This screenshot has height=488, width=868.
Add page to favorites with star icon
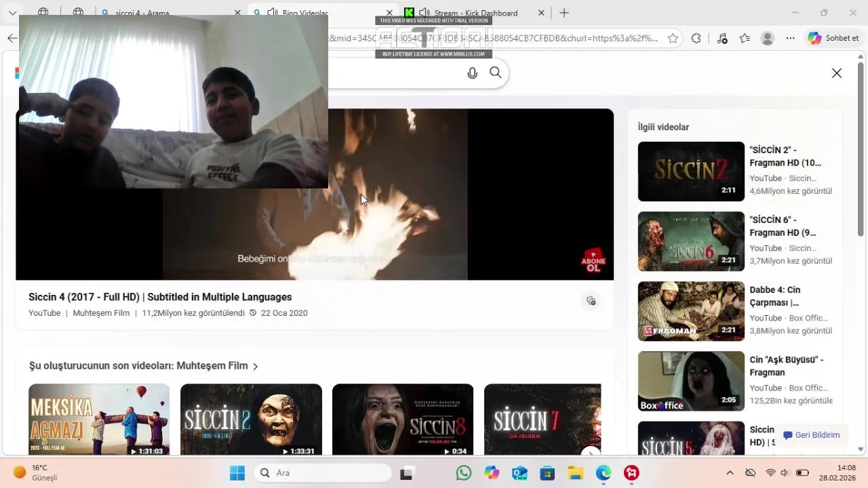click(x=673, y=39)
